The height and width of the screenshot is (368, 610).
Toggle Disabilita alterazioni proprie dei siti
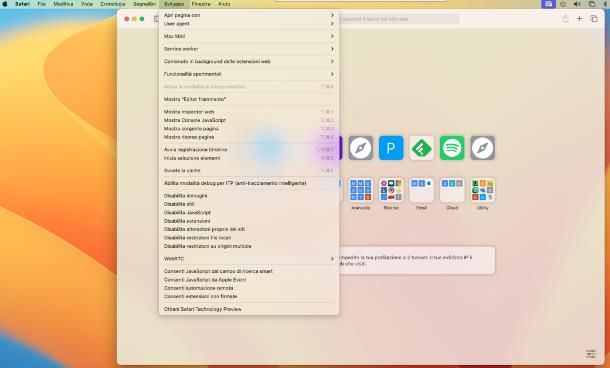click(249, 230)
